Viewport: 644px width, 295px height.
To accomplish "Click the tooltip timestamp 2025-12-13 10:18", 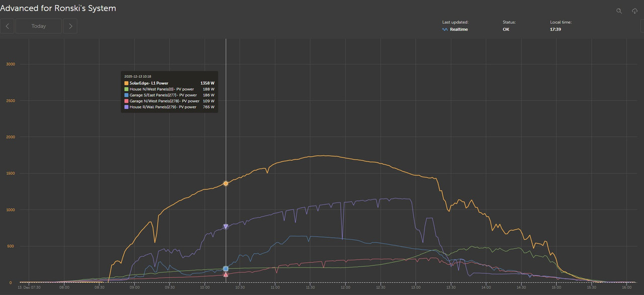I will pos(138,76).
